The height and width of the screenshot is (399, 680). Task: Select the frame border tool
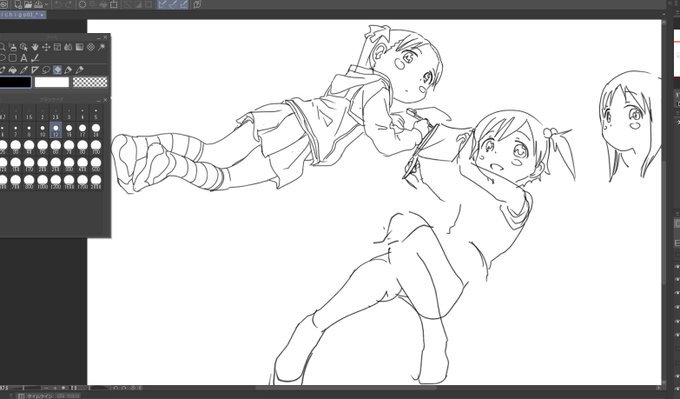(x=58, y=47)
